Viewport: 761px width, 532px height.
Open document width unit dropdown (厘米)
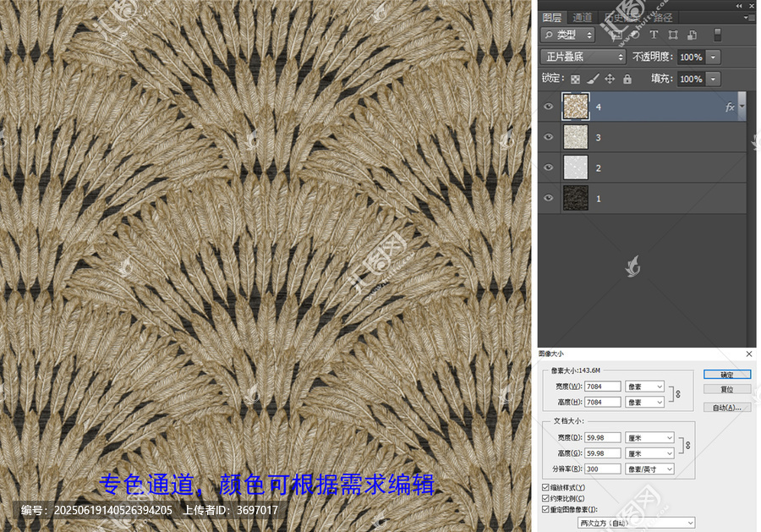(649, 437)
